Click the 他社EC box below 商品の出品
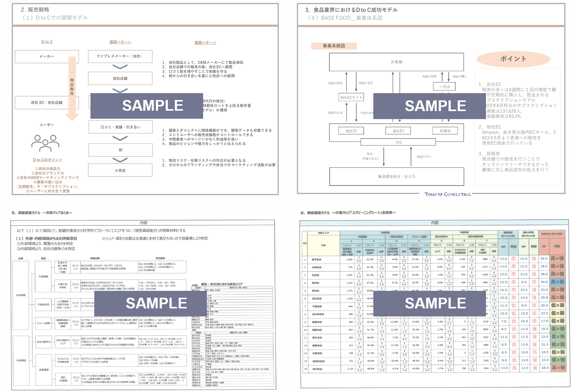The height and width of the screenshot is (392, 573). pos(352,131)
